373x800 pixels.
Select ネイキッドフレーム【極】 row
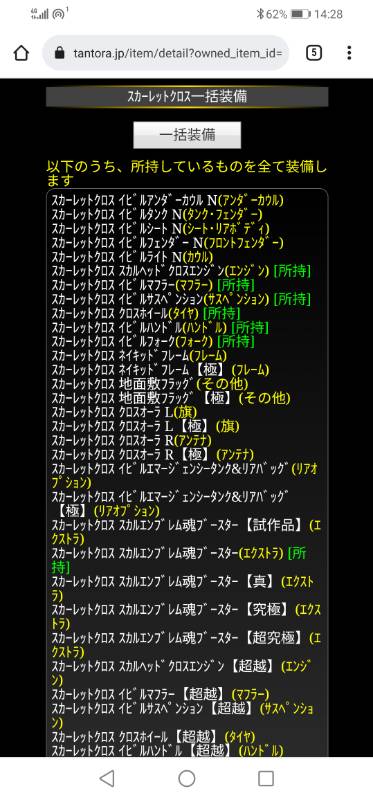coord(160,369)
